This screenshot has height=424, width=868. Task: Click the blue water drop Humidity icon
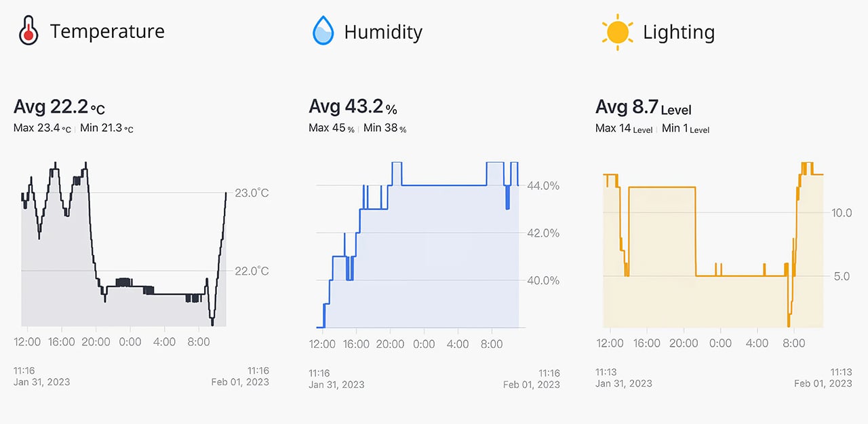click(x=323, y=32)
